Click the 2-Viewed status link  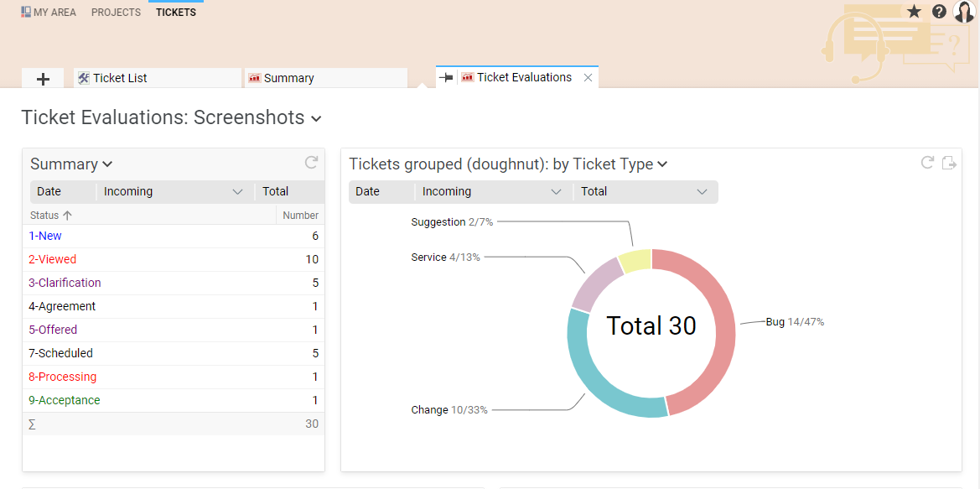pyautogui.click(x=53, y=259)
